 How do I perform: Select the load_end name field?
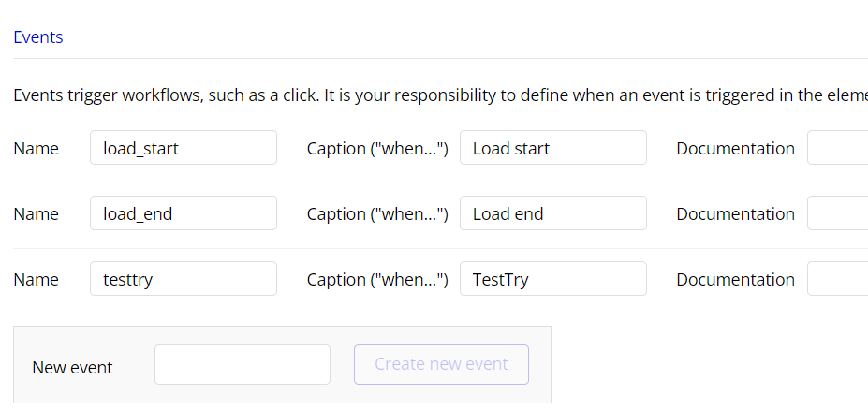pos(183,213)
